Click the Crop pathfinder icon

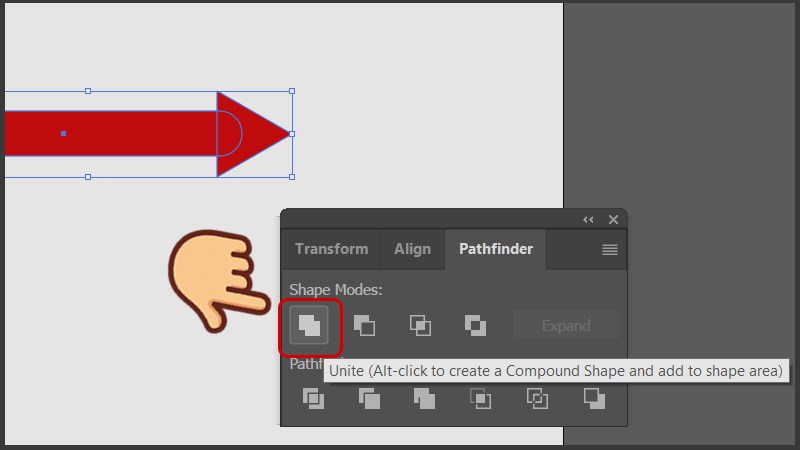click(481, 398)
